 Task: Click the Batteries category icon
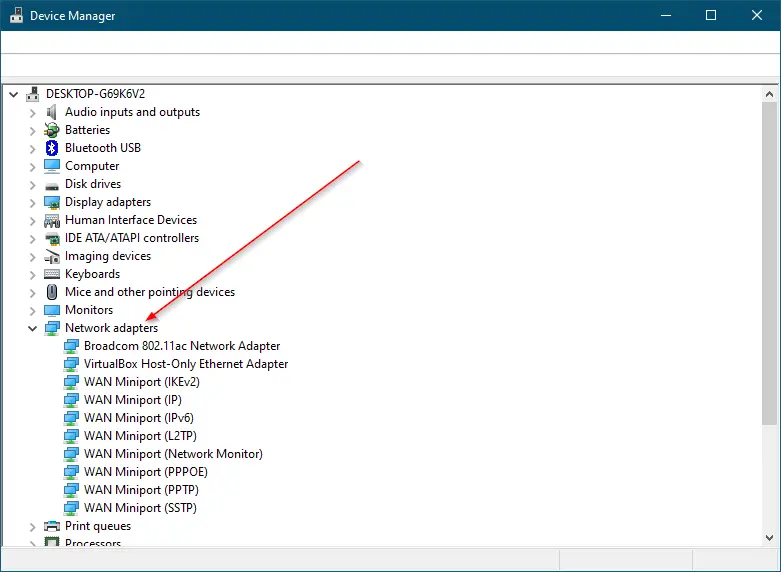coord(52,130)
